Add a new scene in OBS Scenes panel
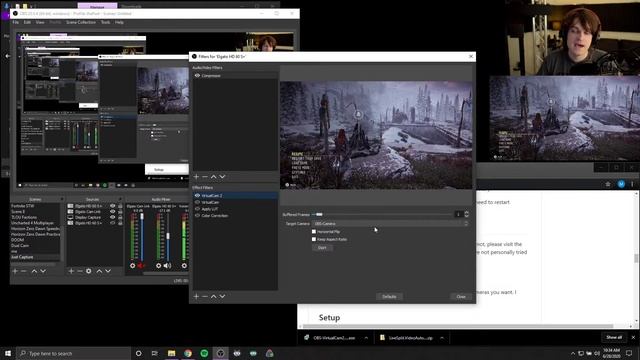Image resolution: width=640 pixels, height=360 pixels. [15, 271]
